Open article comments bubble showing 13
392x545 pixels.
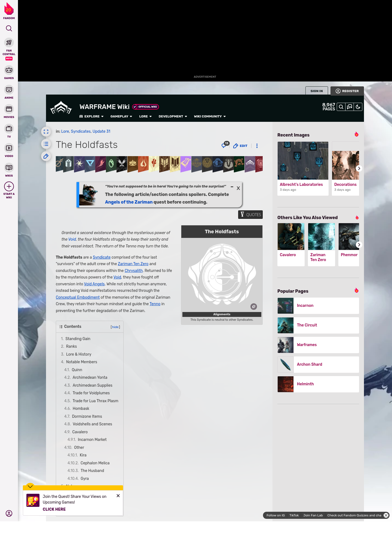pyautogui.click(x=225, y=145)
